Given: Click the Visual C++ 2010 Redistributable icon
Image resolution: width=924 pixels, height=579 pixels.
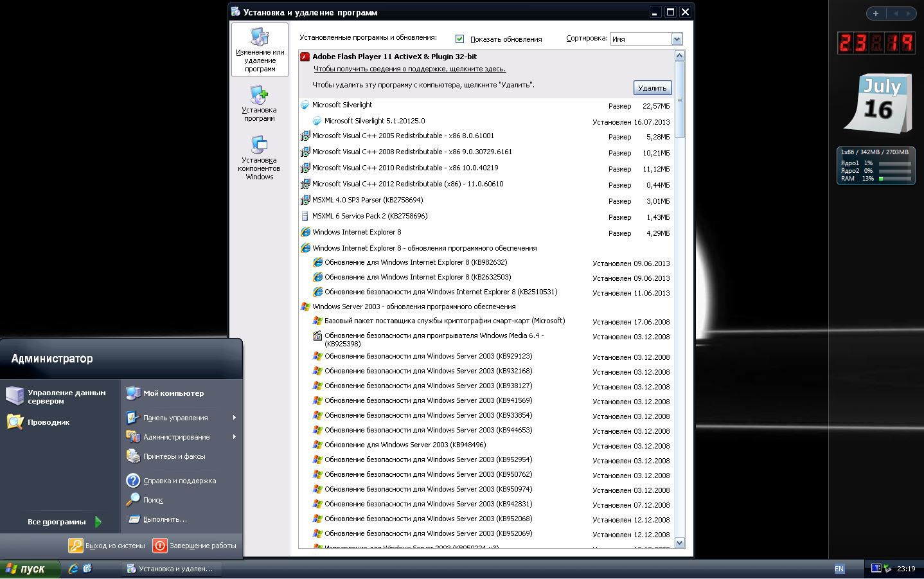Looking at the screenshot, I should [x=305, y=168].
